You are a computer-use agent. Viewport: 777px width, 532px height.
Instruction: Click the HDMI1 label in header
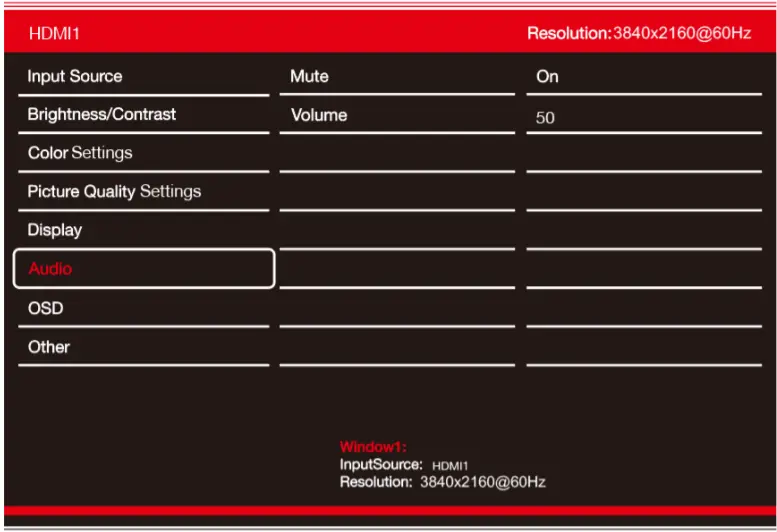point(55,33)
